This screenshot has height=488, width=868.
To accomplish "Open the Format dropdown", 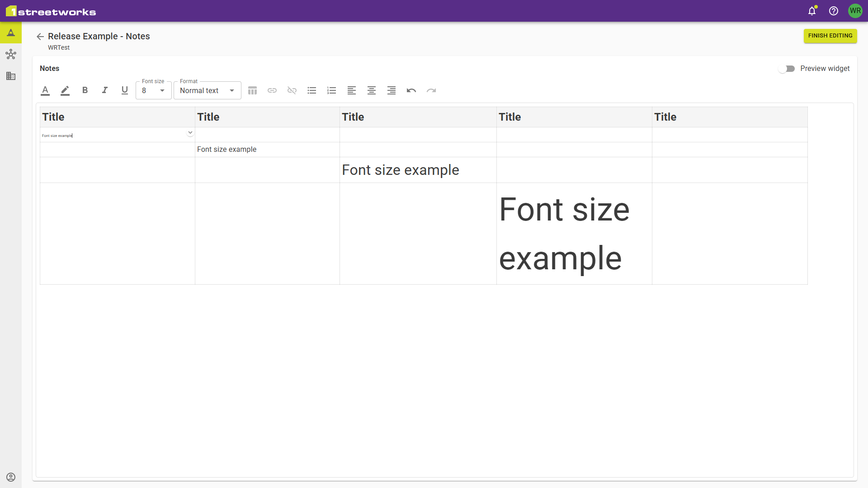I will tap(207, 90).
